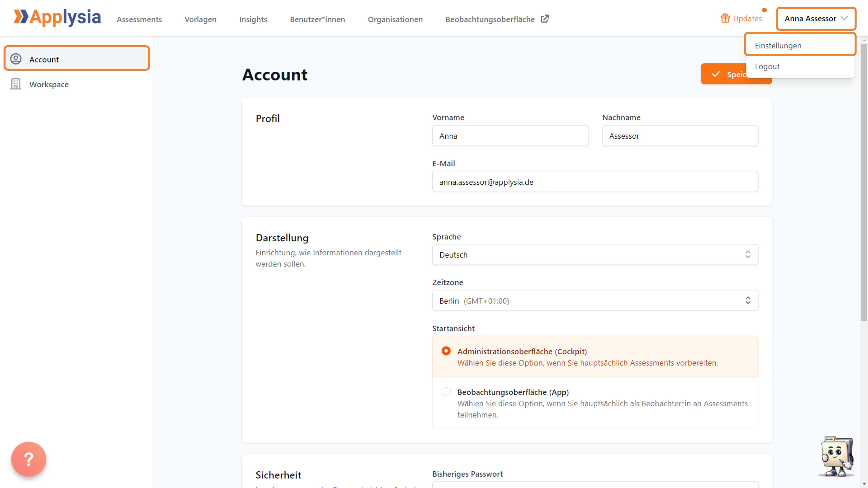The height and width of the screenshot is (488, 868).
Task: Open the Zeitzone Berlin dropdown
Action: (x=595, y=300)
